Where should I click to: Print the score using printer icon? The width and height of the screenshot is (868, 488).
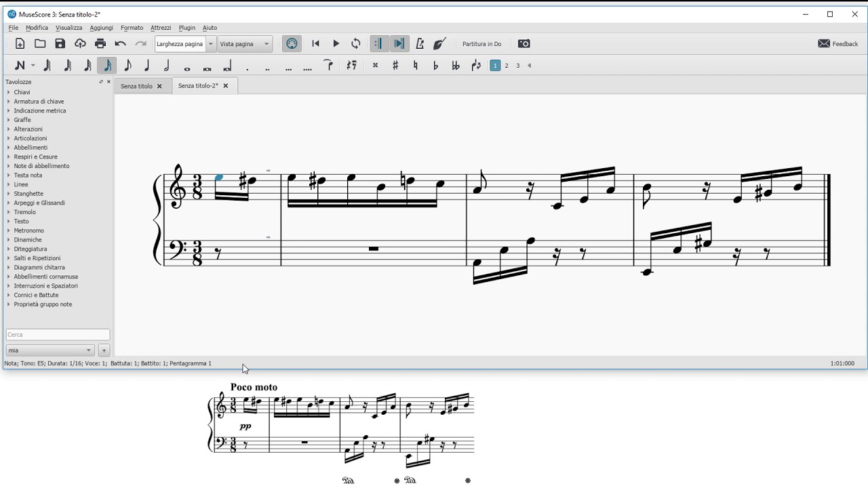100,43
